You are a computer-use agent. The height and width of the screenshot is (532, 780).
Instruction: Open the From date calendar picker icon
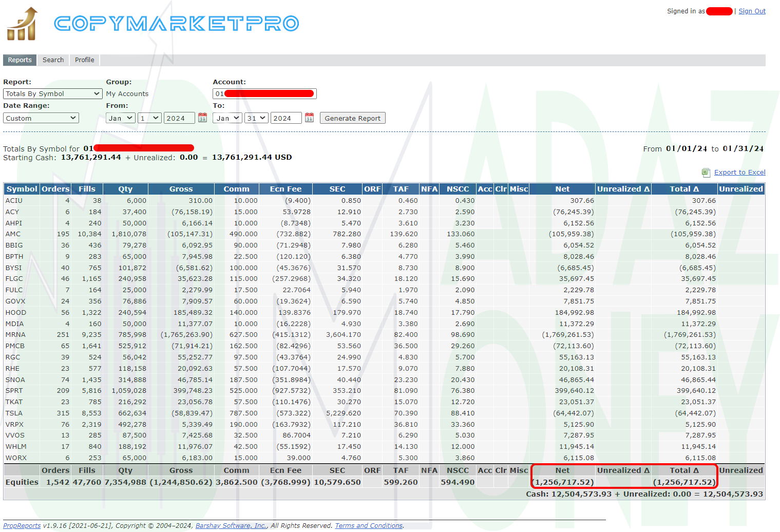(x=202, y=118)
